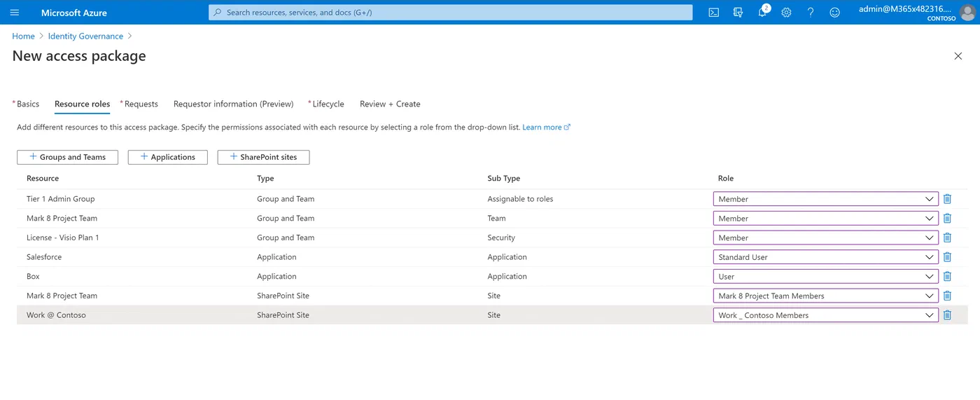Delete the Salesforce application row

pos(947,257)
